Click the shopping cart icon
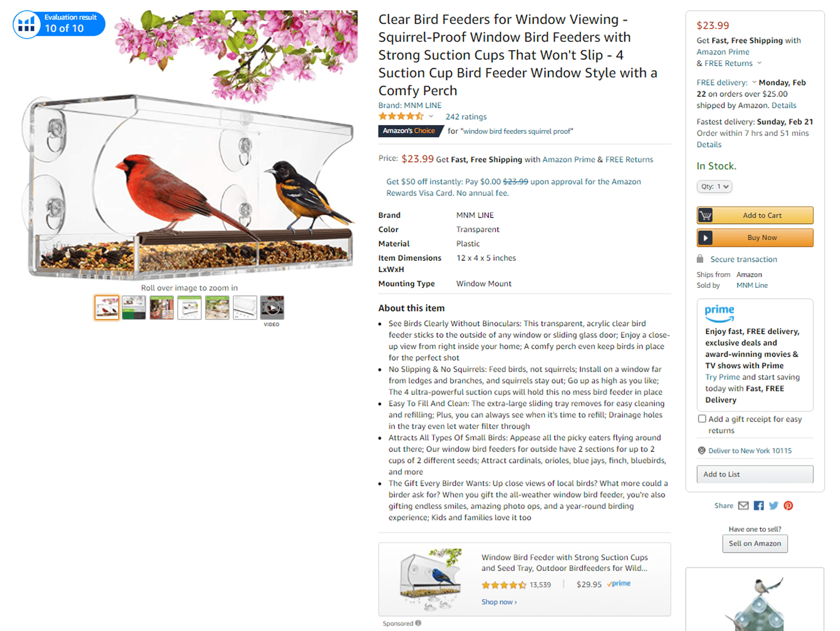The width and height of the screenshot is (840, 631). coord(705,215)
